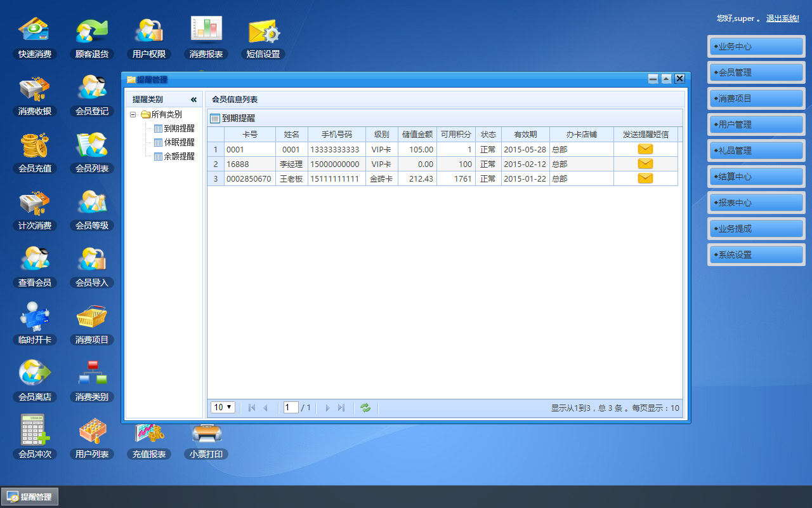812x508 pixels.
Task: Open the 会员充值 coins icon
Action: 35,152
